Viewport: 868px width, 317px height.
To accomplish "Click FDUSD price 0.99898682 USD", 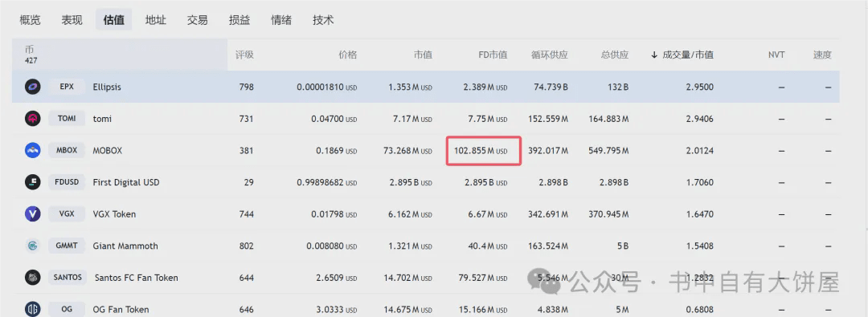I will point(326,182).
